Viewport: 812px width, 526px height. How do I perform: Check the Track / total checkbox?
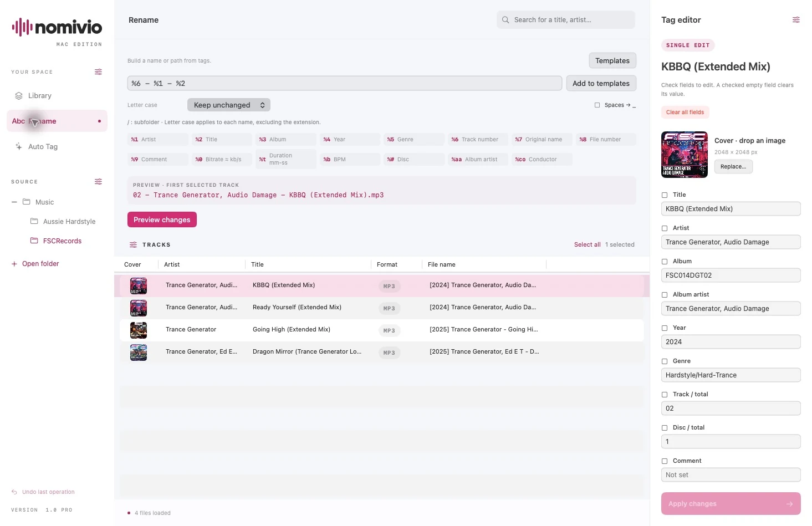coord(665,395)
